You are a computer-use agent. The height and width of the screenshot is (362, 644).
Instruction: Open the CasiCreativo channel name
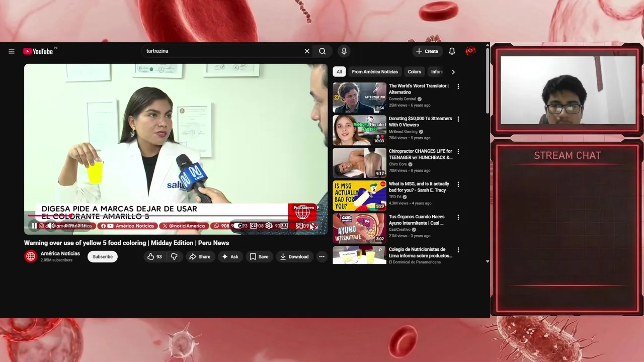tap(400, 230)
